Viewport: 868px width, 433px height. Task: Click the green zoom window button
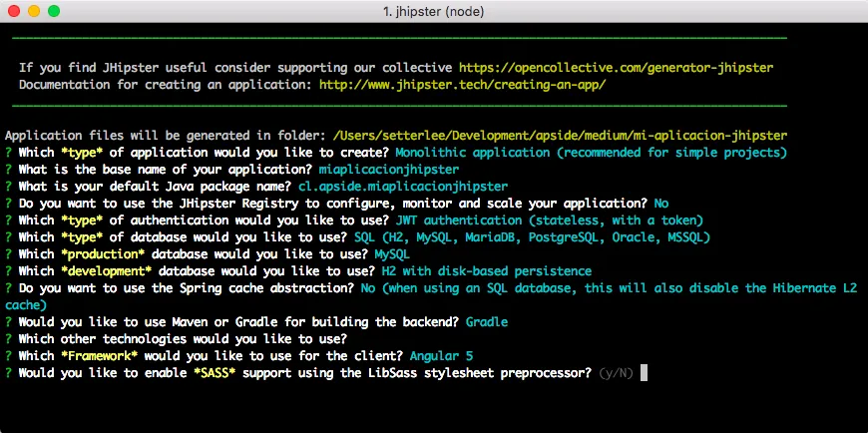coord(54,11)
